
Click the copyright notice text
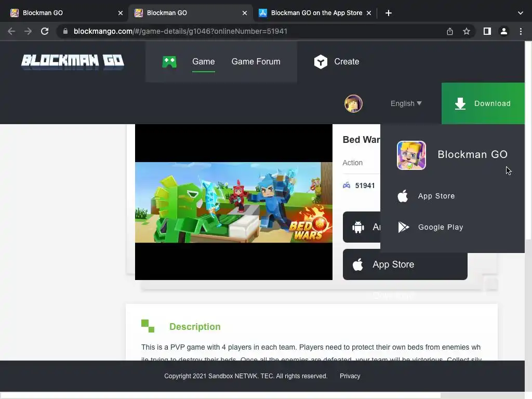point(246,376)
